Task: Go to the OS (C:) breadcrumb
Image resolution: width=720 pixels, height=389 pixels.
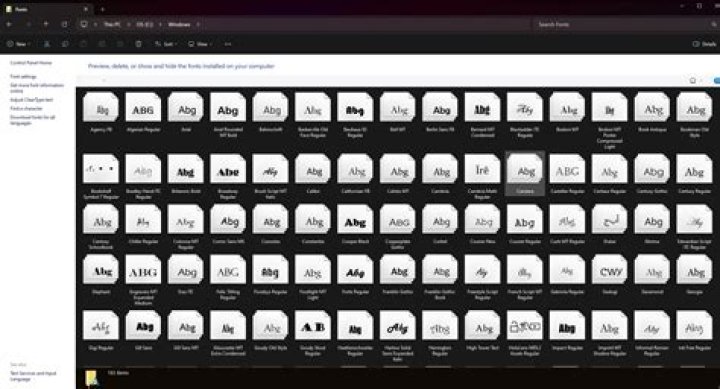Action: (x=145, y=24)
